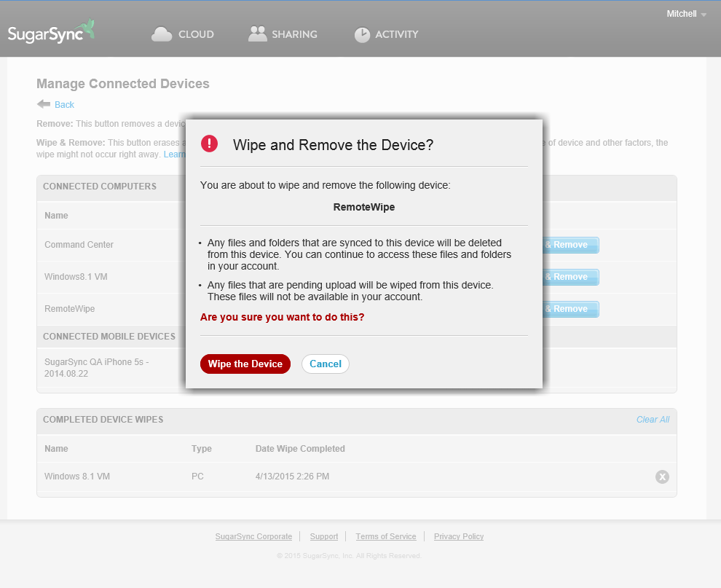Click the back arrow icon near Back
This screenshot has width=721, height=588.
pos(45,104)
